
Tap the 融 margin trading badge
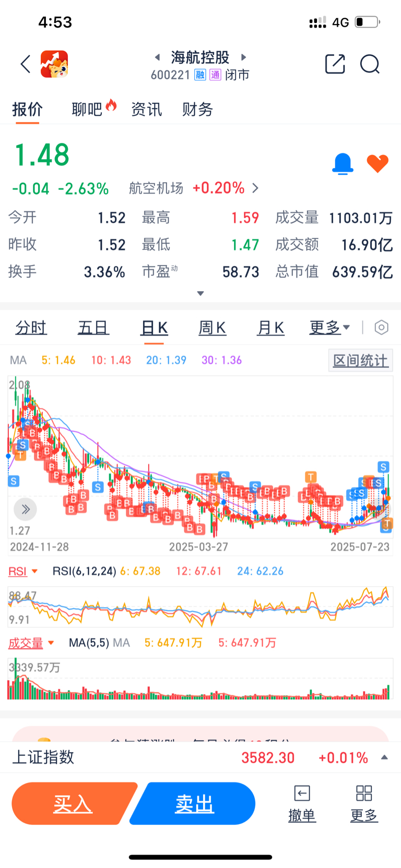200,75
